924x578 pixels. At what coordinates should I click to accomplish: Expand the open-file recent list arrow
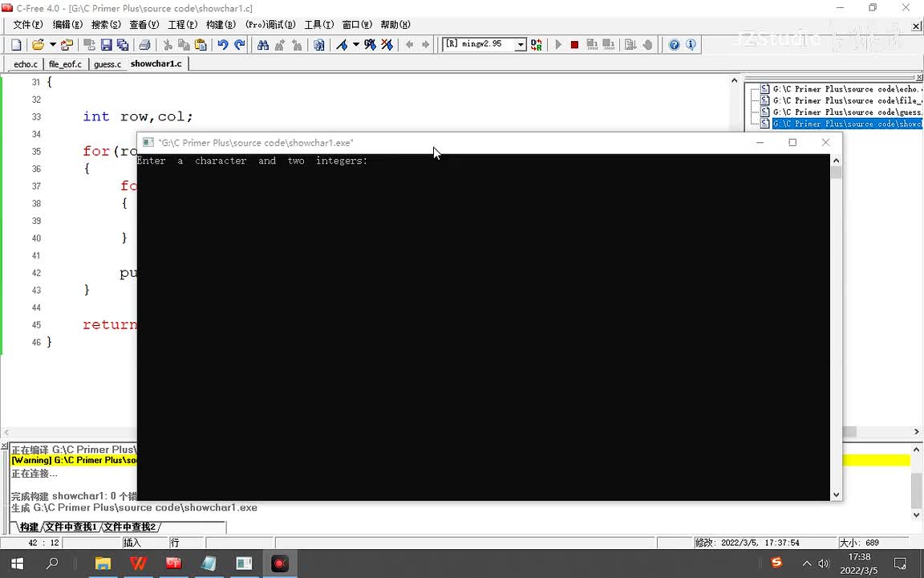tap(52, 44)
